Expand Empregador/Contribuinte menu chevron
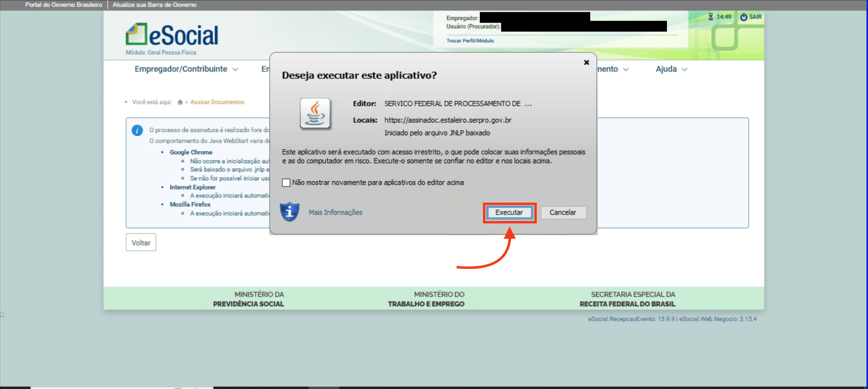The height and width of the screenshot is (389, 868). (x=235, y=70)
